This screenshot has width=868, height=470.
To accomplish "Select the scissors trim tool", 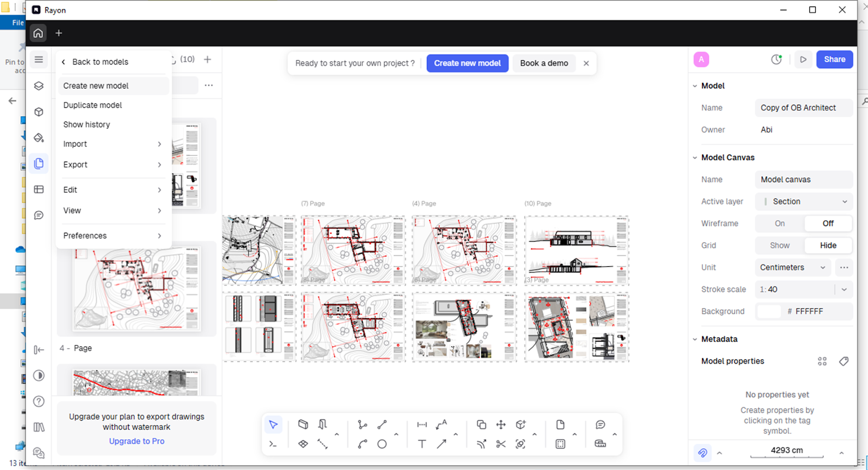I will pyautogui.click(x=501, y=444).
